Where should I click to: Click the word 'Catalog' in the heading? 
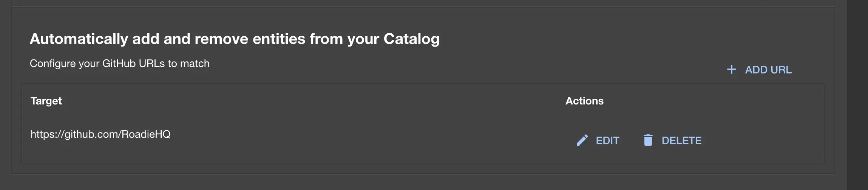tap(411, 39)
